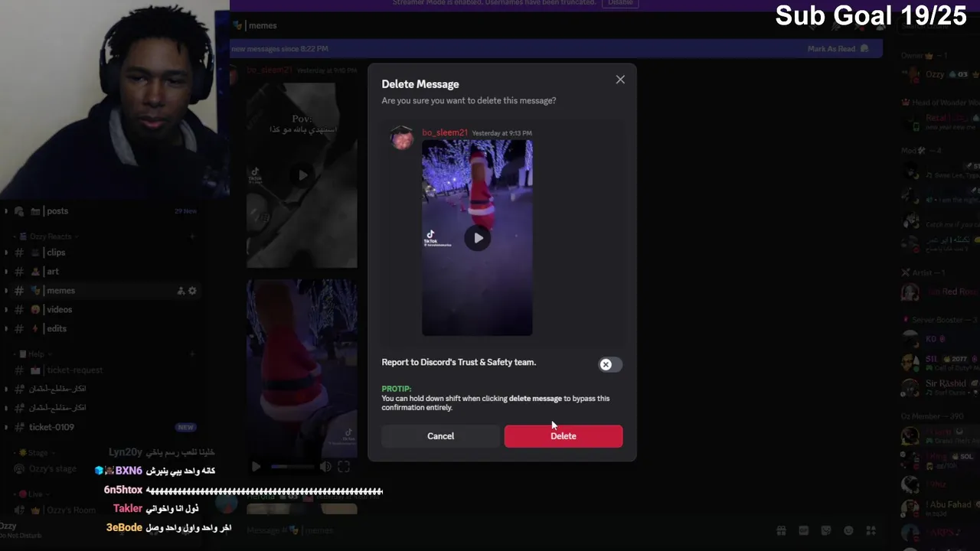Viewport: 980px width, 551px height.
Task: Add a channel to the Ozzy Reacts category
Action: pos(192,236)
